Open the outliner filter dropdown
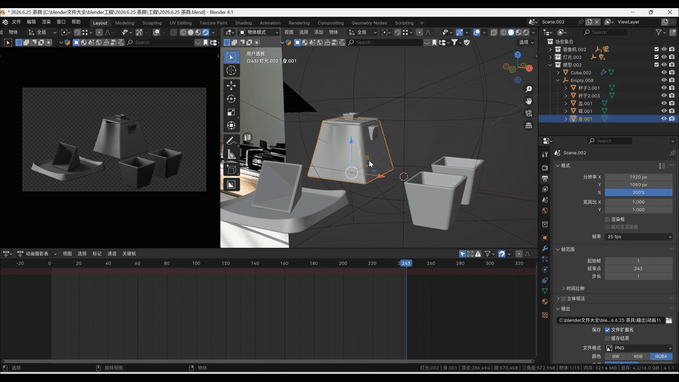 pyautogui.click(x=660, y=32)
